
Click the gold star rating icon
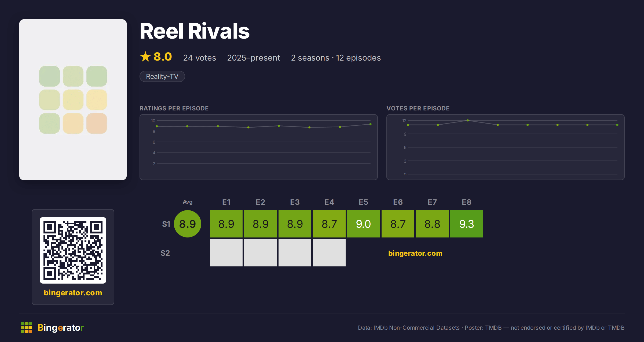145,57
